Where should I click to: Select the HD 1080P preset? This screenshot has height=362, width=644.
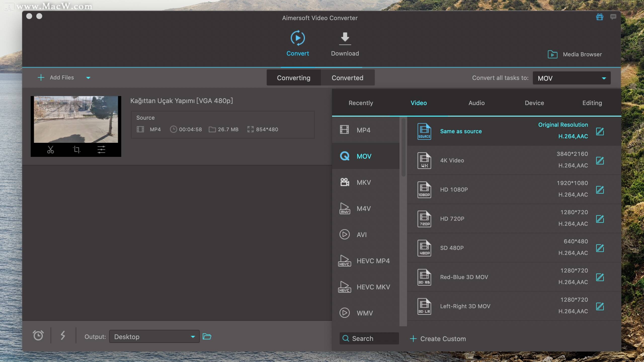click(514, 190)
